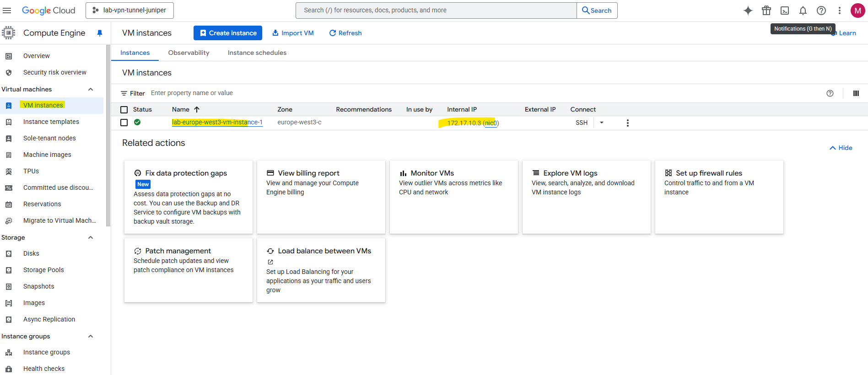This screenshot has height=375, width=868.
Task: Open the user account avatar M
Action: 857,11
